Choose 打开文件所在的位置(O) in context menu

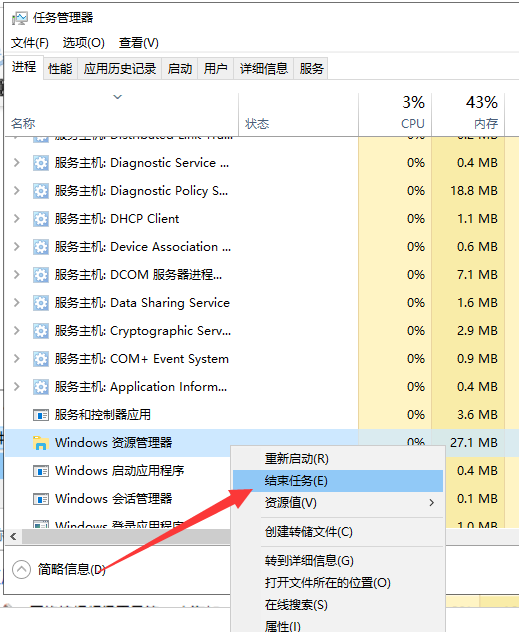pos(338,583)
